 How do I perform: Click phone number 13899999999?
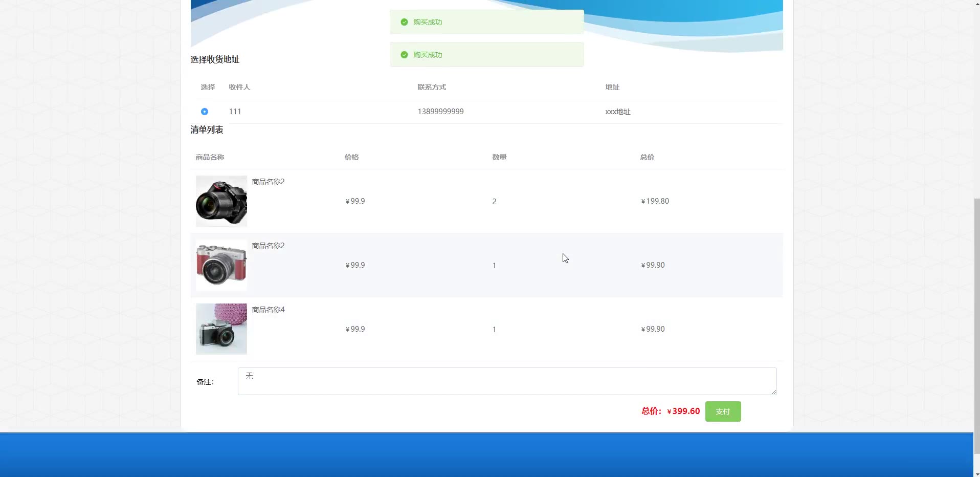coord(440,112)
